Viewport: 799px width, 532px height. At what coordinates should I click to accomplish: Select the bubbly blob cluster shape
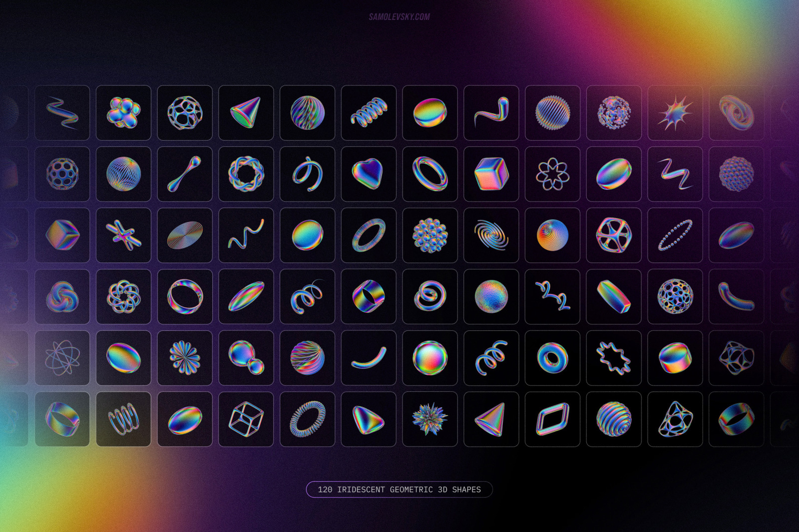123,113
